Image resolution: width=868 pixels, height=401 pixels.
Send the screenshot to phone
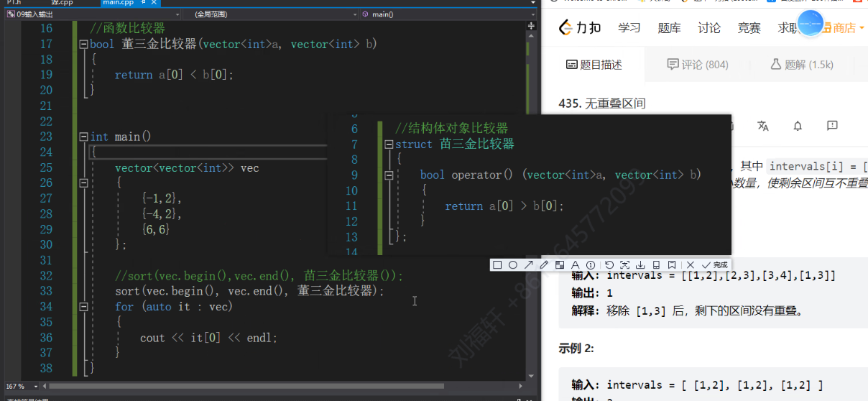656,265
